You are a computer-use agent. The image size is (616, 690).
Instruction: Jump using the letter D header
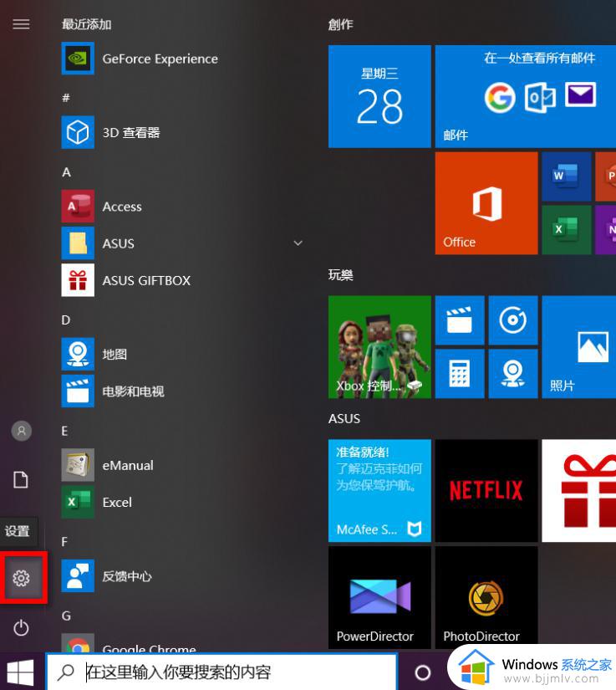(66, 320)
